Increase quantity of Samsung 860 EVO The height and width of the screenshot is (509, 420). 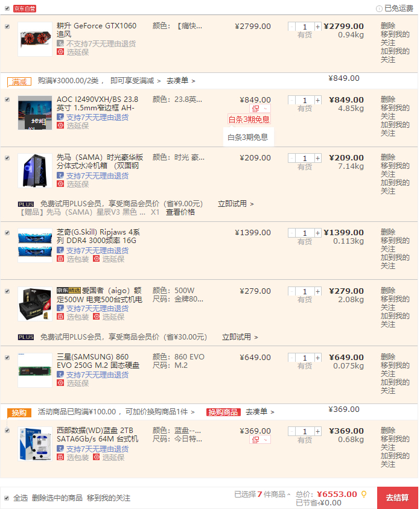click(317, 358)
